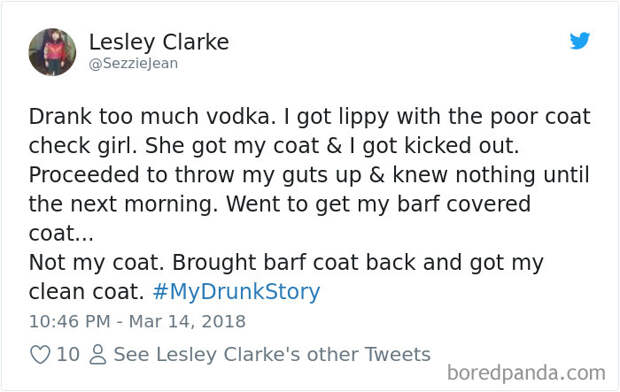Screen dimensions: 620x392
Task: Open the #MyDrunkStory hashtag
Action: (x=236, y=292)
